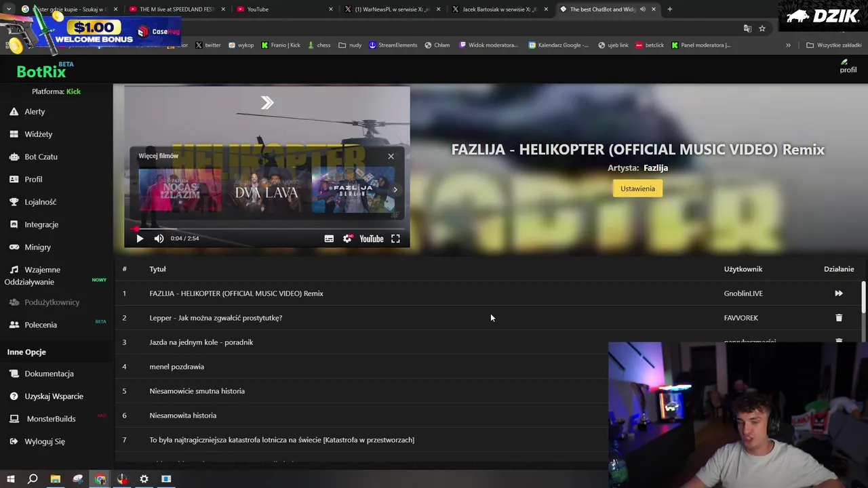Switch to the Jacek Bartosiak tab

coord(500,9)
